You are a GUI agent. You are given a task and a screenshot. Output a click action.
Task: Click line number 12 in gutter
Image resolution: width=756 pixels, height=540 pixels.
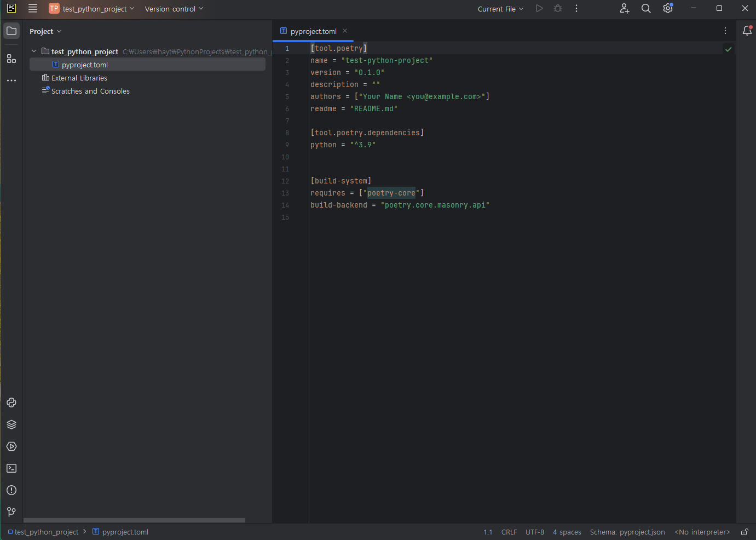coord(285,181)
